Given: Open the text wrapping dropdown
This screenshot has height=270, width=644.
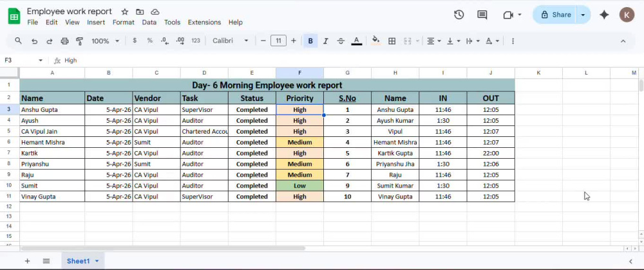Looking at the screenshot, I should pos(473,41).
